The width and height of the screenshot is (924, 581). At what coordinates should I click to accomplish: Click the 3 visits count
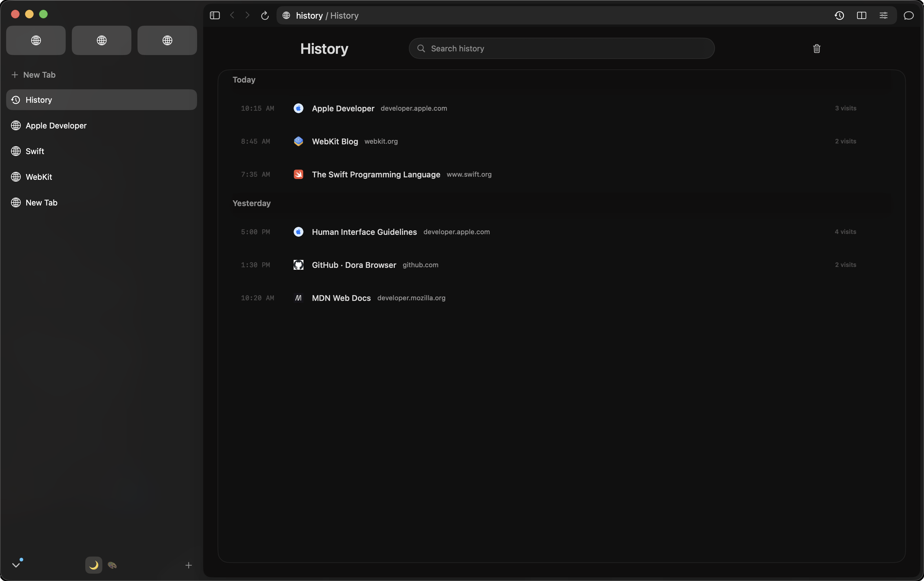(845, 108)
